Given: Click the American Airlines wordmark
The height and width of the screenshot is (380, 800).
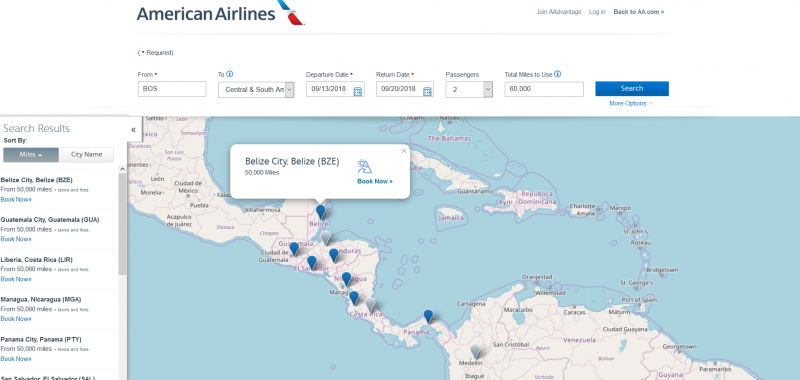Looking at the screenshot, I should pyautogui.click(x=206, y=14).
